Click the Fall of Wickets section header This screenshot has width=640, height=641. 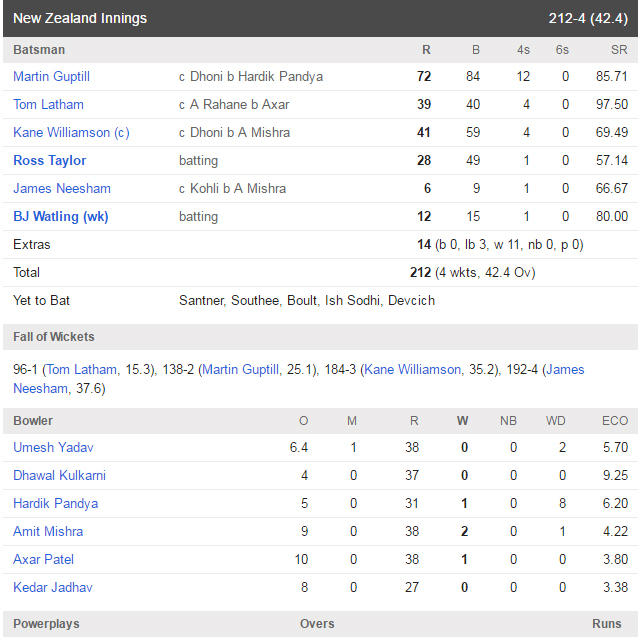point(320,337)
